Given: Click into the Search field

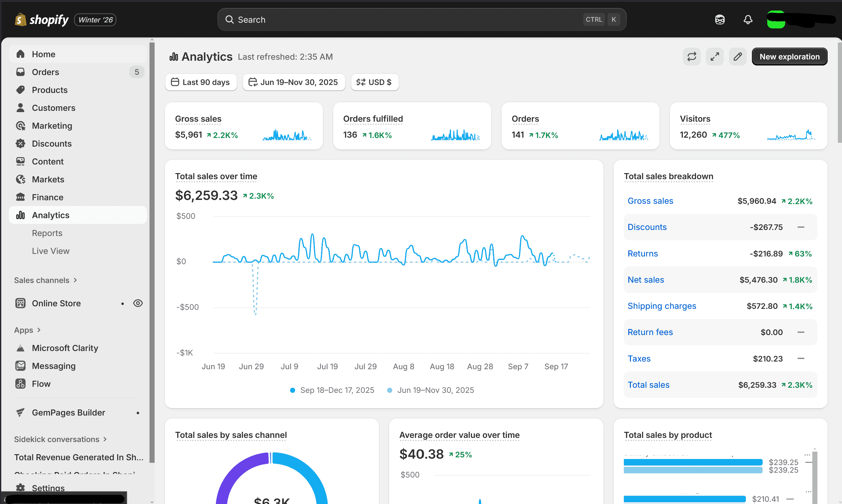Looking at the screenshot, I should [408, 20].
